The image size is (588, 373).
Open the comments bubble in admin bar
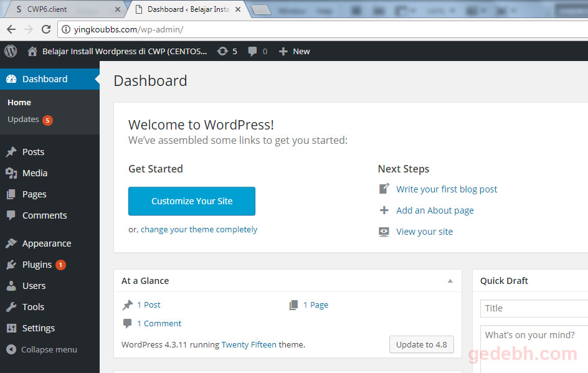click(252, 51)
